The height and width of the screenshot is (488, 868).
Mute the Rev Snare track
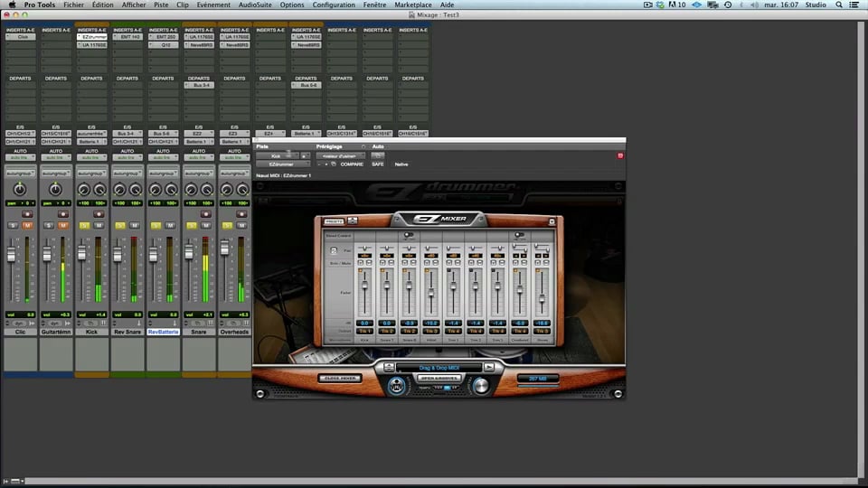[135, 226]
